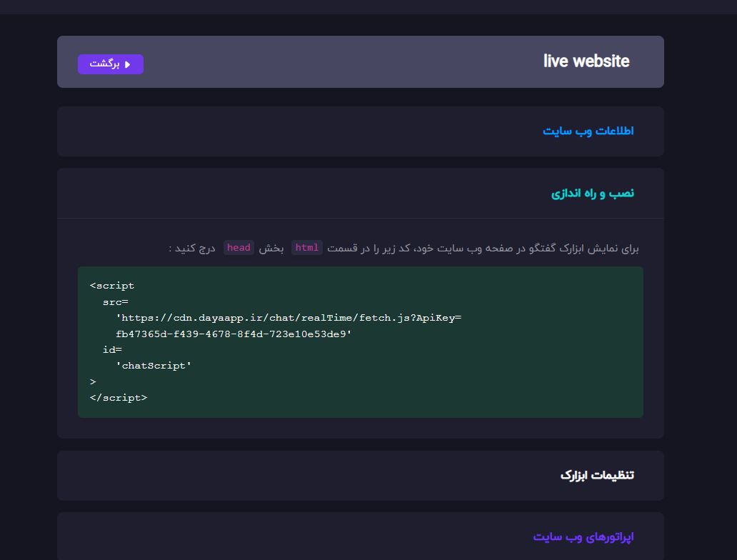
Task: Expand the تنظیمات ابزارک section
Action: 596,476
